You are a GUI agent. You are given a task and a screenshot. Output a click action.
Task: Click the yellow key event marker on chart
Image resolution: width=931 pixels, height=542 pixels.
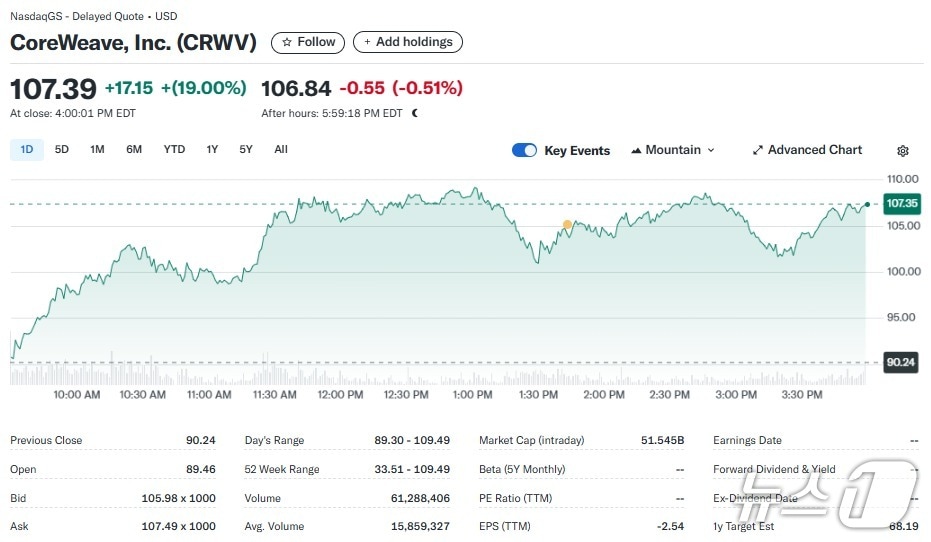567,225
